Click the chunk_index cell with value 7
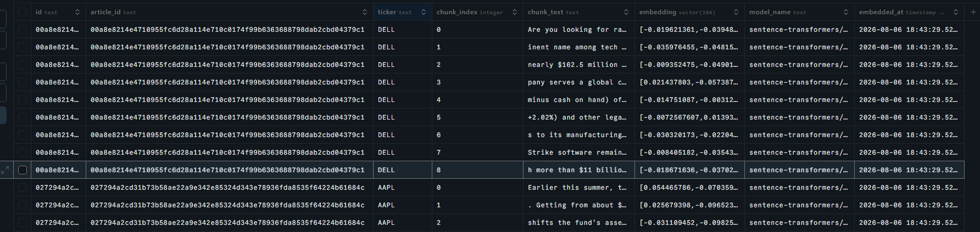This screenshot has height=232, width=980. click(x=477, y=152)
